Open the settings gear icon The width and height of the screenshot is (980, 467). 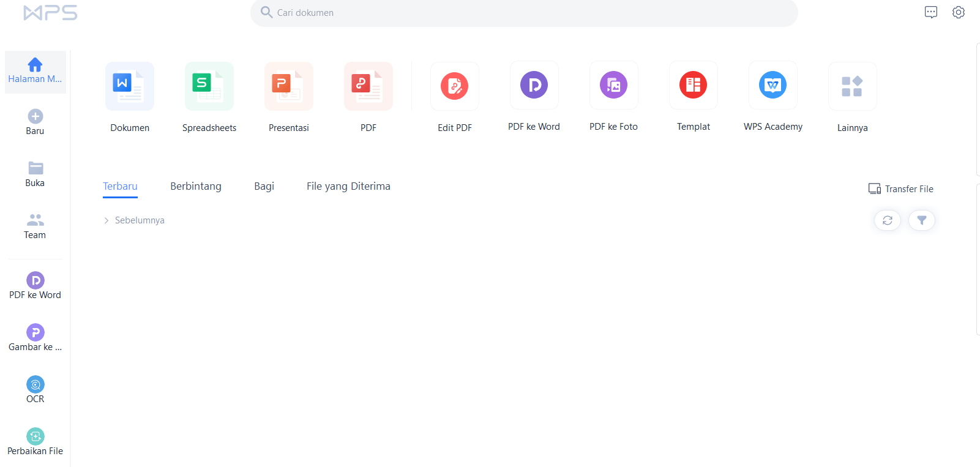click(x=959, y=12)
